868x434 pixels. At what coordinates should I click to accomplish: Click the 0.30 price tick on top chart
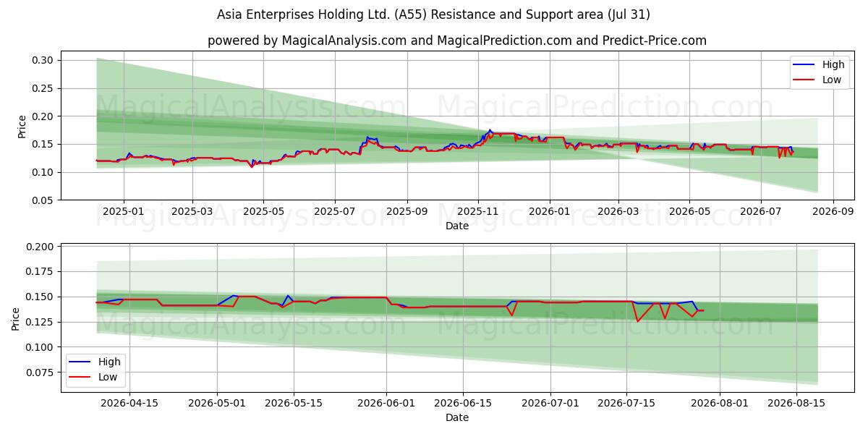(44, 60)
